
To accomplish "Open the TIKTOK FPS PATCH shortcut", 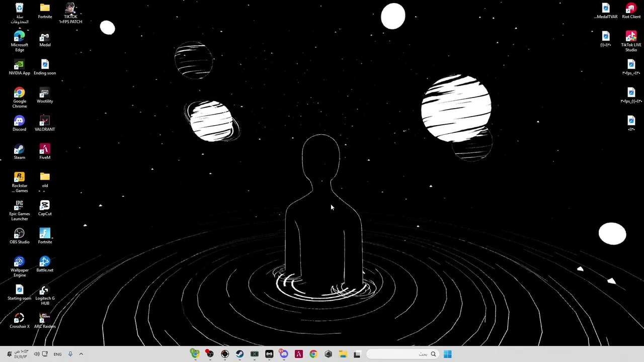I will click(x=70, y=13).
